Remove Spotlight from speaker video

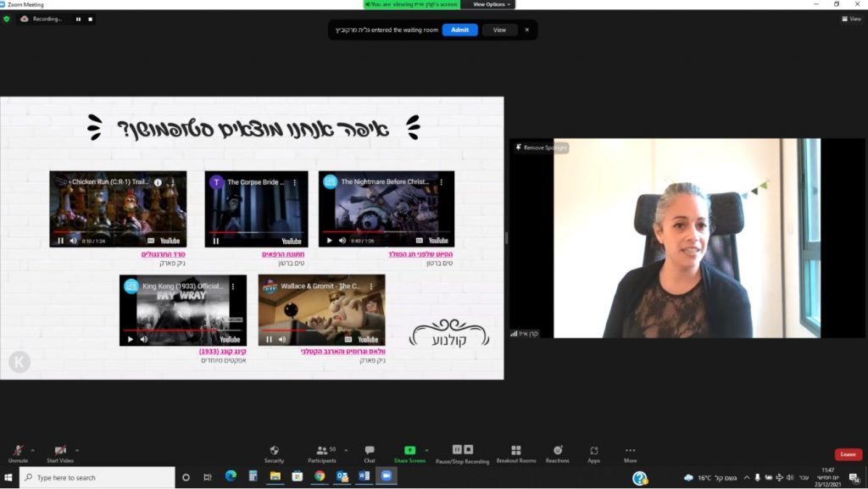point(542,147)
